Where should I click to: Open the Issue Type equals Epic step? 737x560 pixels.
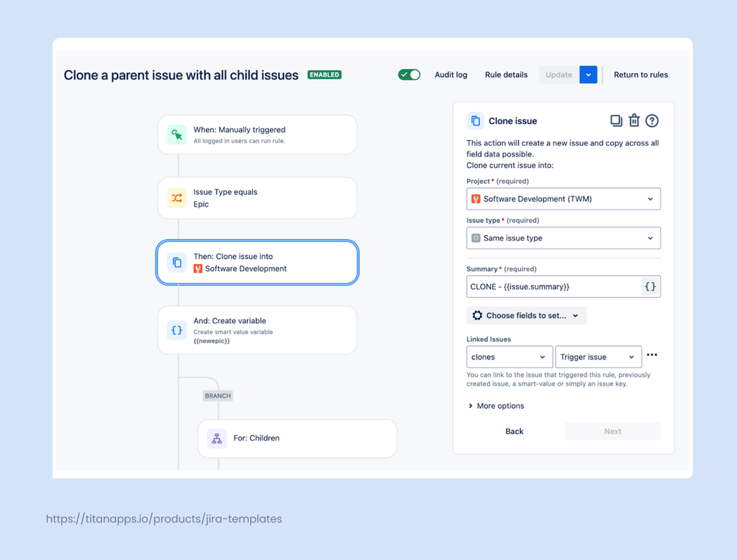(x=257, y=198)
